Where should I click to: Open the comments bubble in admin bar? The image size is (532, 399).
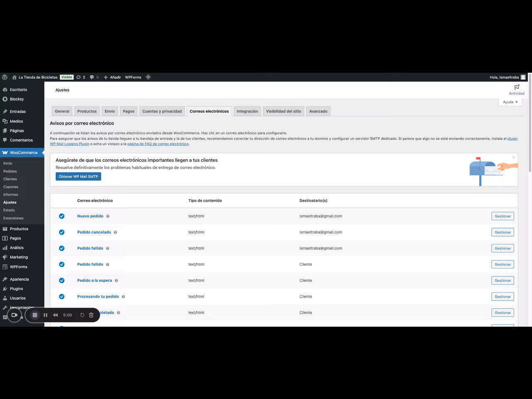(x=92, y=77)
